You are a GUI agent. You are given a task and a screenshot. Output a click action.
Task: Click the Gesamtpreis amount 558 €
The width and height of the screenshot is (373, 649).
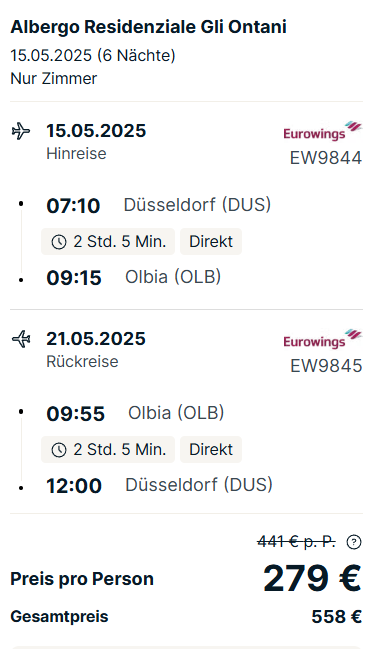point(337,617)
